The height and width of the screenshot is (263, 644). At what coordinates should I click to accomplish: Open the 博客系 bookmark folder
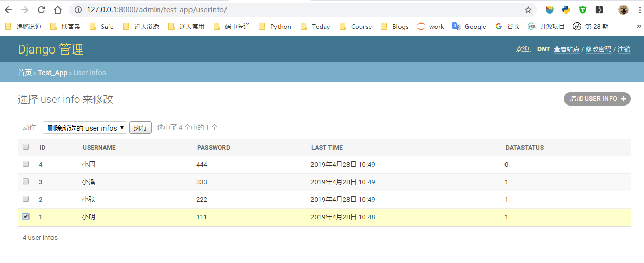coord(65,26)
